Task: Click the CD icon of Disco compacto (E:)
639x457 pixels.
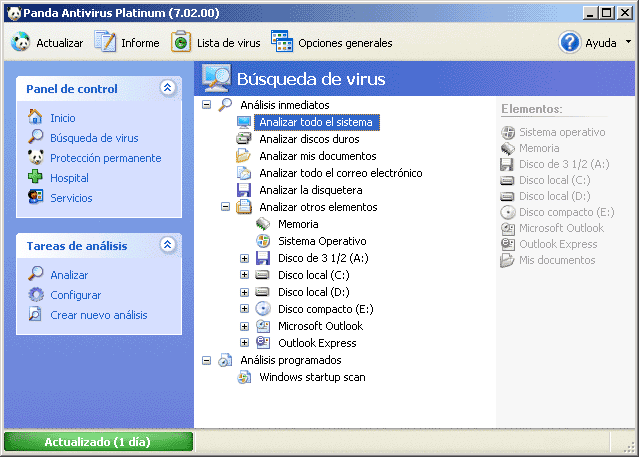Action: 263,309
